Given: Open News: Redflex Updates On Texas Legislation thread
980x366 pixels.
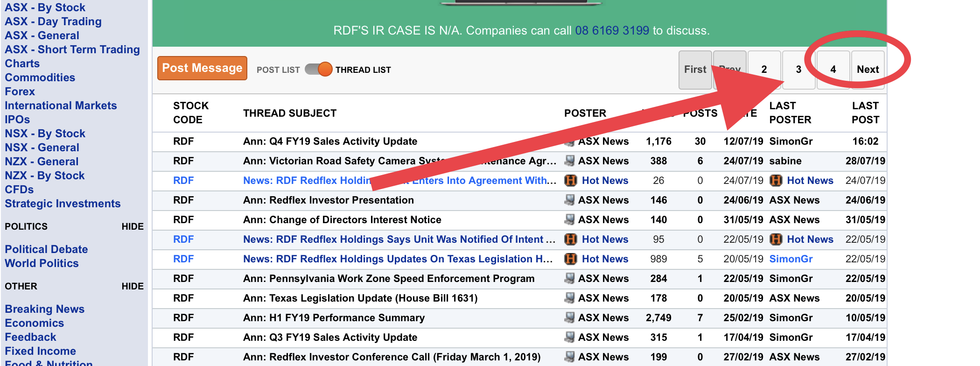Looking at the screenshot, I should 398,259.
